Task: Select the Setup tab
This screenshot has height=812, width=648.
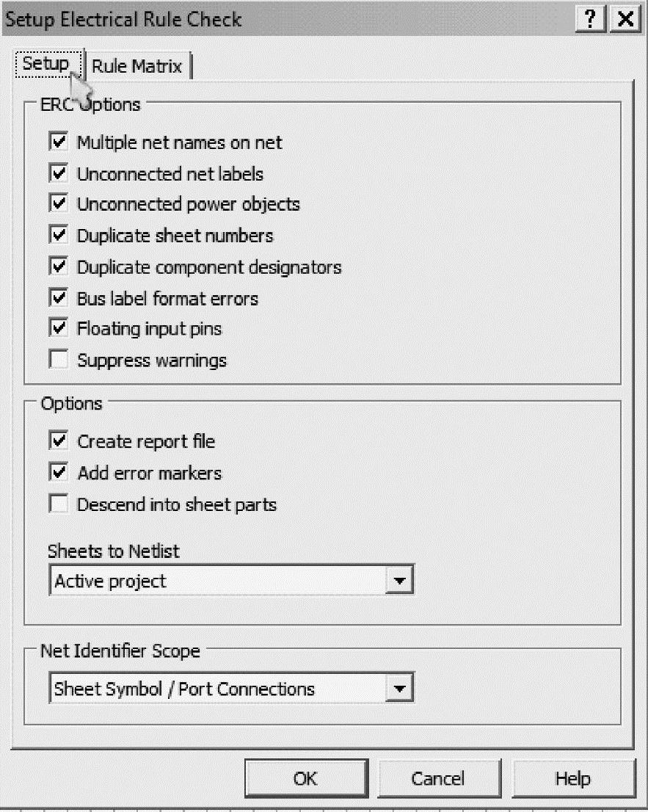Action: point(45,64)
